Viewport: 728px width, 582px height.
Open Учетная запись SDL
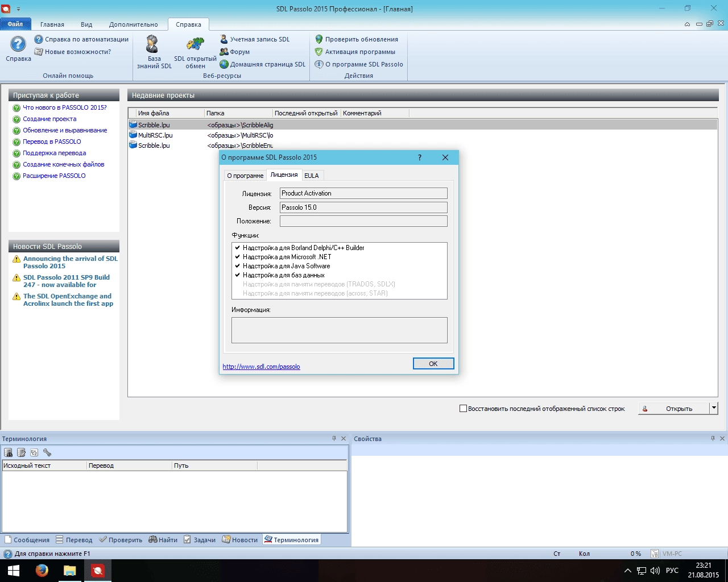point(255,39)
